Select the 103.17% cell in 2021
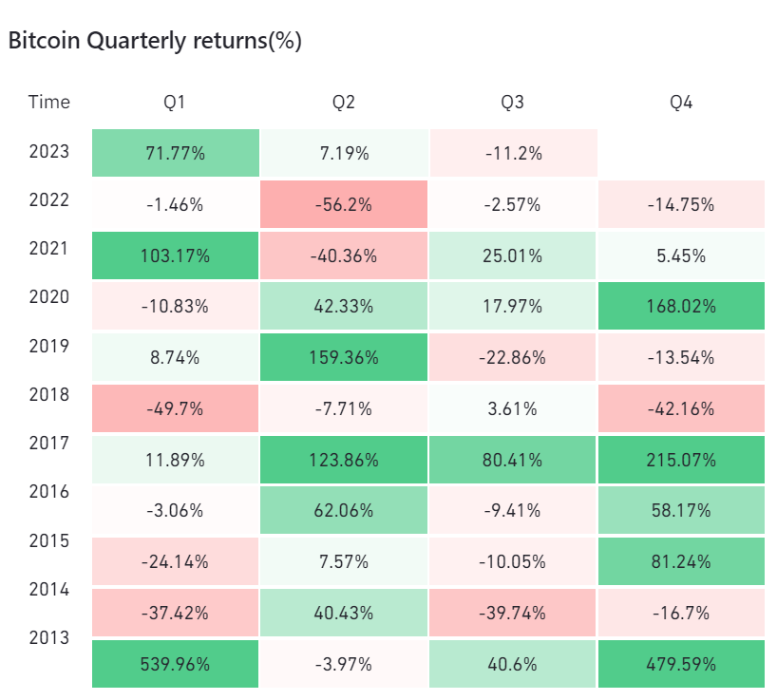 point(176,255)
